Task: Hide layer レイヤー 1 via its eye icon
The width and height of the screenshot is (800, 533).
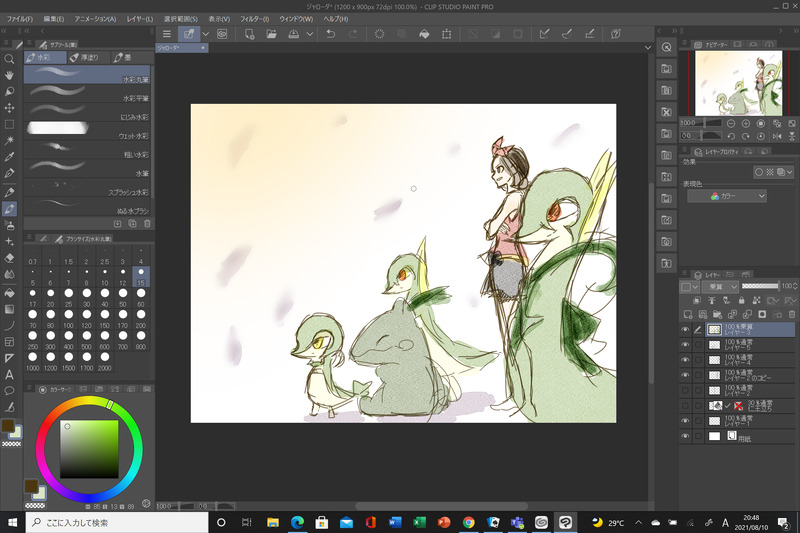Action: [x=685, y=421]
